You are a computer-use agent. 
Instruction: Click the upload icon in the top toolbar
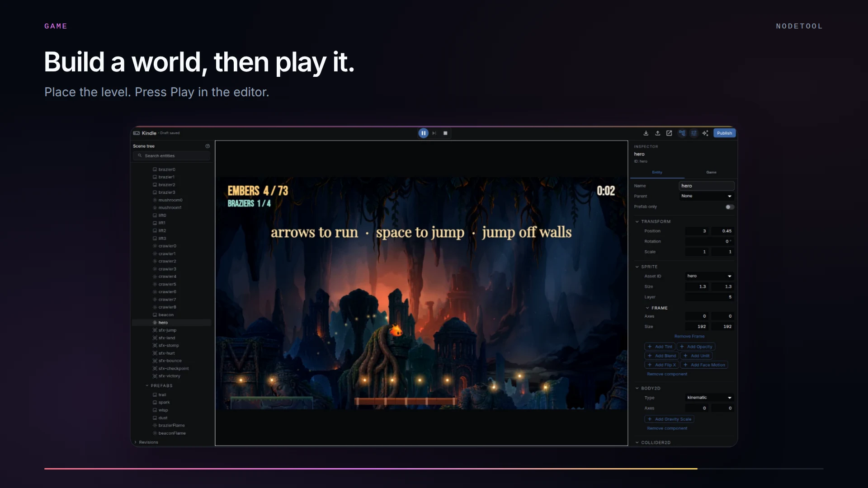coord(657,133)
